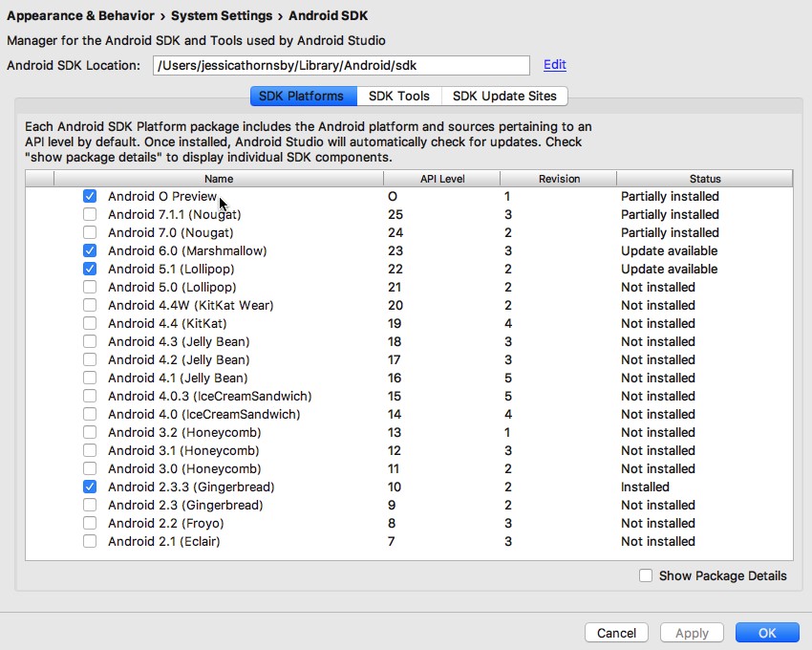The height and width of the screenshot is (650, 812).
Task: Check the Android 4.1 (Jelly Bean) checkbox
Action: click(90, 378)
